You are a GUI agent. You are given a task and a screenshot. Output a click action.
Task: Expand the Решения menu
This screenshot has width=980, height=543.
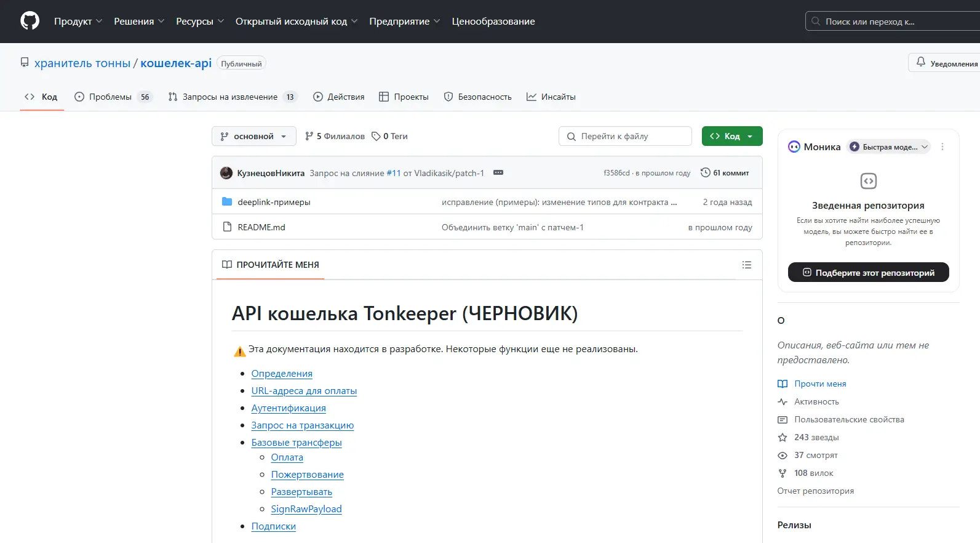pyautogui.click(x=139, y=21)
